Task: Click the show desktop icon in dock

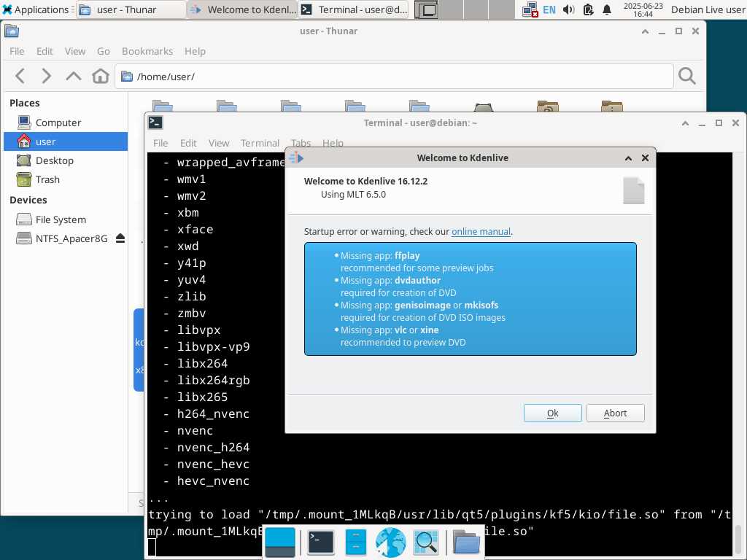Action: pos(280,542)
